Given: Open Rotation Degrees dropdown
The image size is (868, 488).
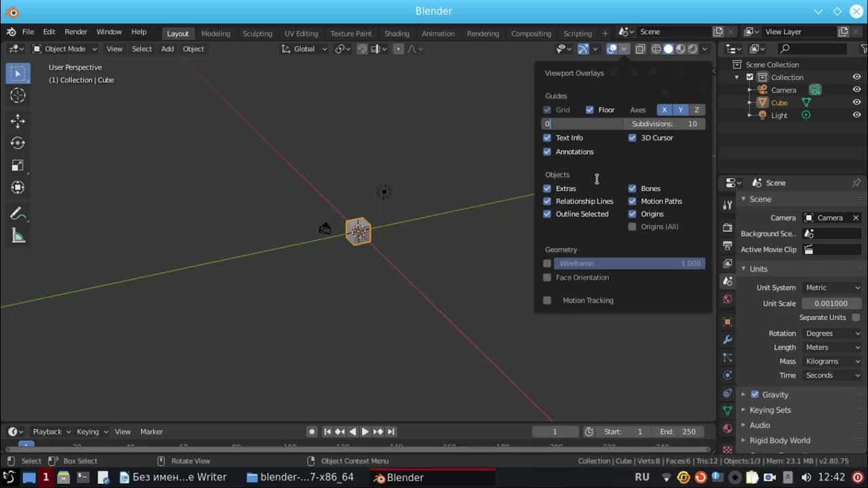Looking at the screenshot, I should 833,333.
